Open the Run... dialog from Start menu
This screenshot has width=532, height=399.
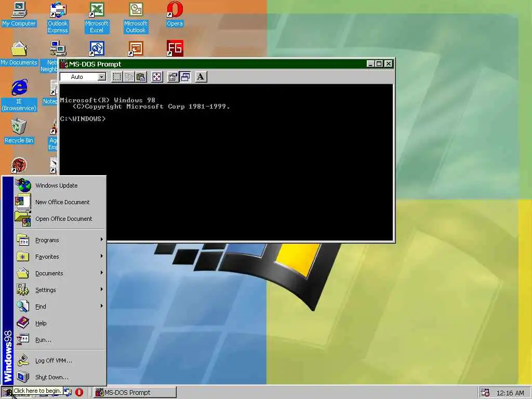[60, 340]
